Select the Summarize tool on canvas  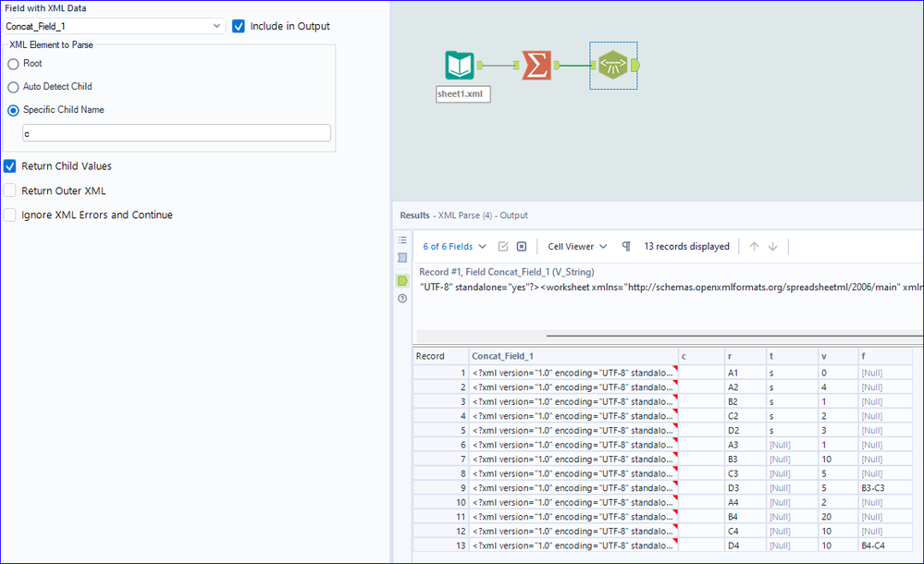536,65
